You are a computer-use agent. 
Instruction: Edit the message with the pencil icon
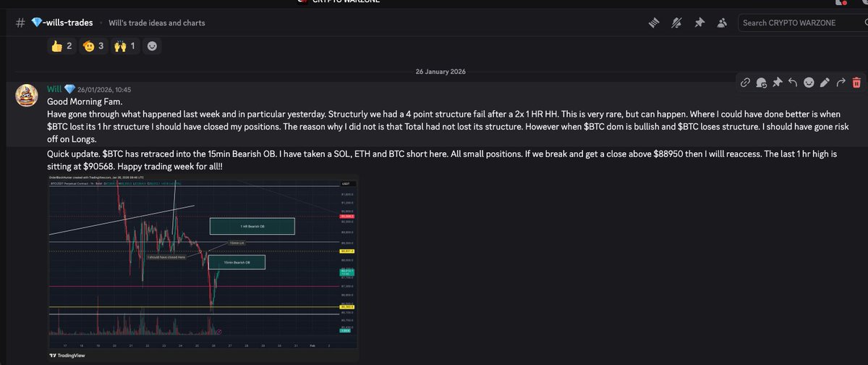825,83
